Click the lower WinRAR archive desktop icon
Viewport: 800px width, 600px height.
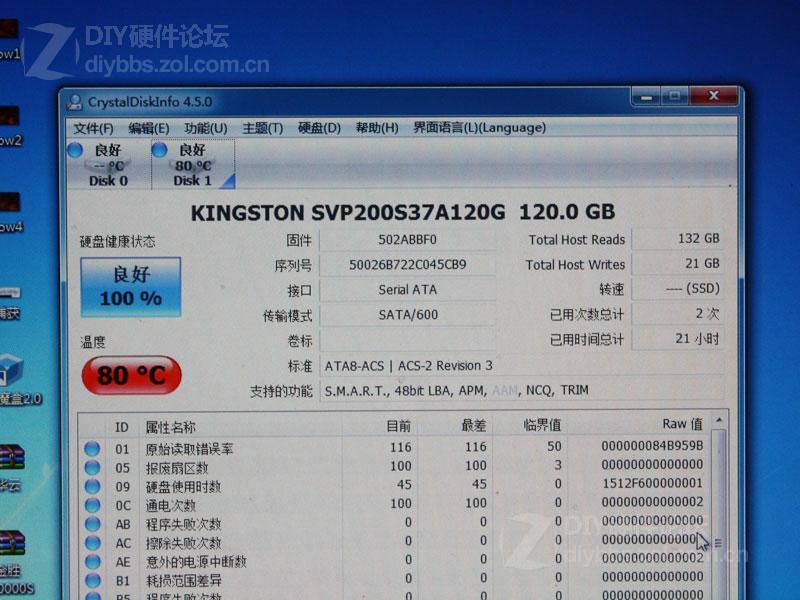pyautogui.click(x=11, y=543)
